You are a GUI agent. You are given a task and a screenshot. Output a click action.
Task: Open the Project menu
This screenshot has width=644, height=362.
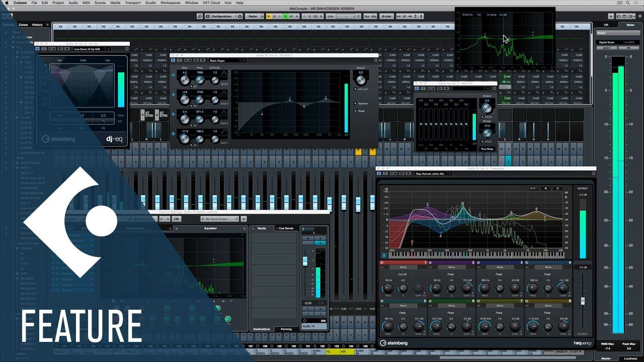point(58,3)
